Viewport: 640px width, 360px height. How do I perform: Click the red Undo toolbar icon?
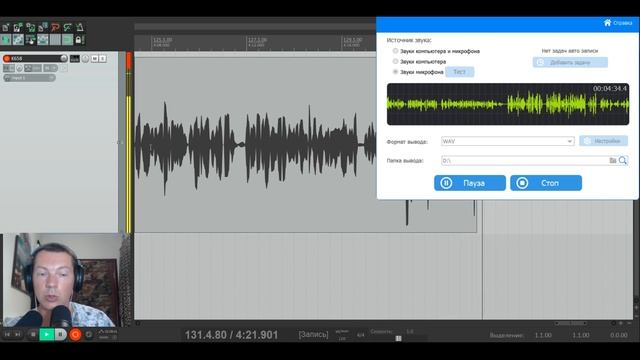coord(55,28)
